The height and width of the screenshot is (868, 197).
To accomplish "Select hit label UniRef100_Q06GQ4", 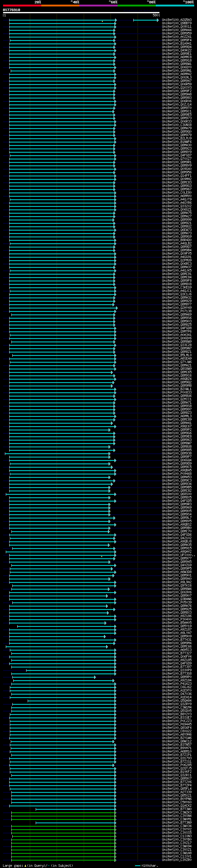I will click(177, 460).
